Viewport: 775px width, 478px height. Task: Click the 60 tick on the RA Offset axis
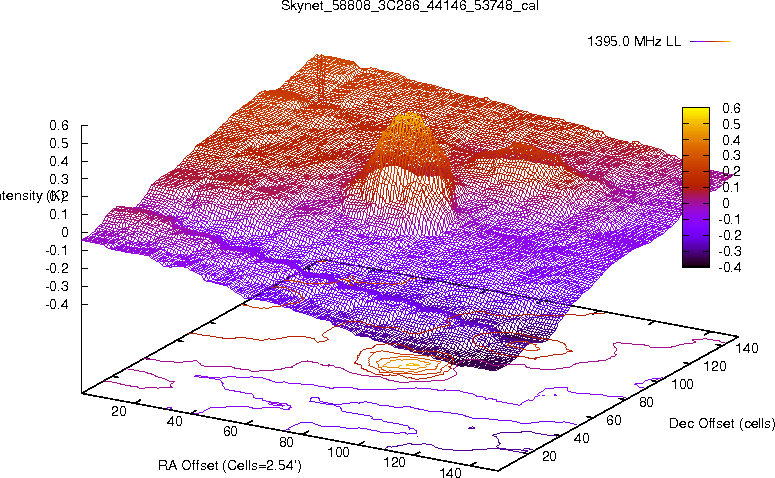click(230, 432)
